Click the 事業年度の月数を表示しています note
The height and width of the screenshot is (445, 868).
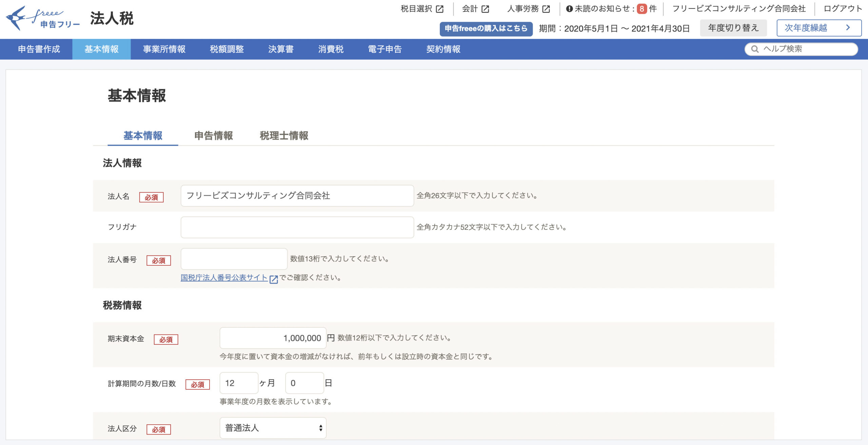tap(276, 402)
